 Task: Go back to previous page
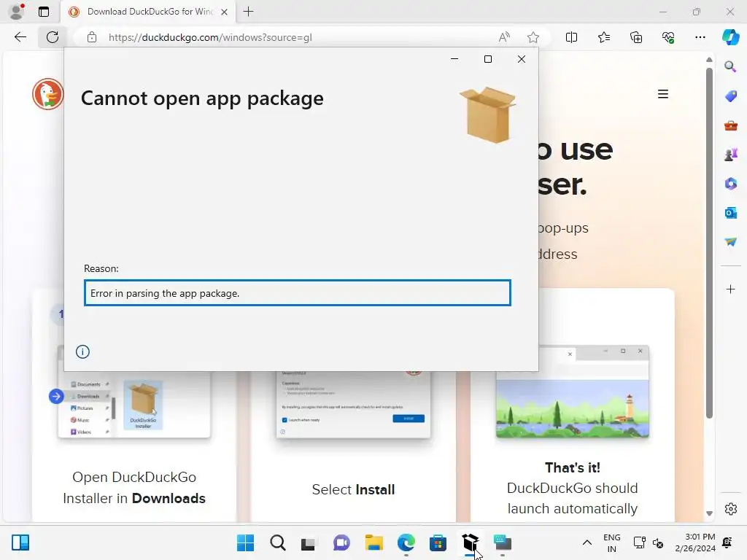click(20, 37)
